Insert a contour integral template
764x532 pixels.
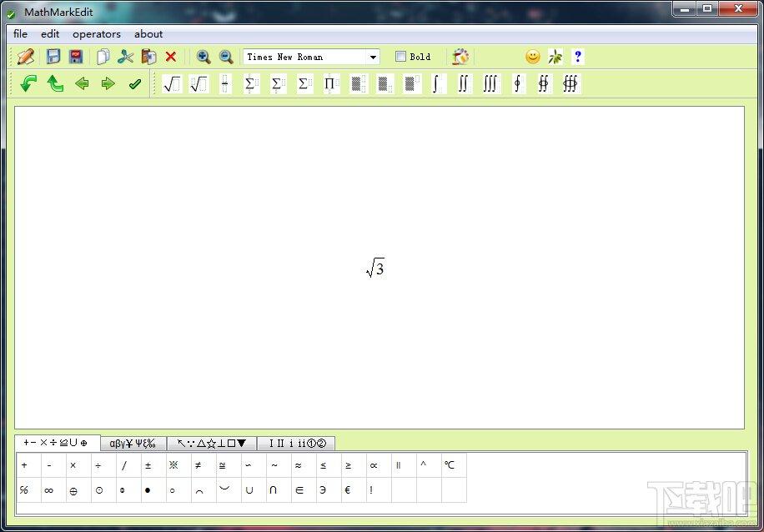(x=517, y=83)
